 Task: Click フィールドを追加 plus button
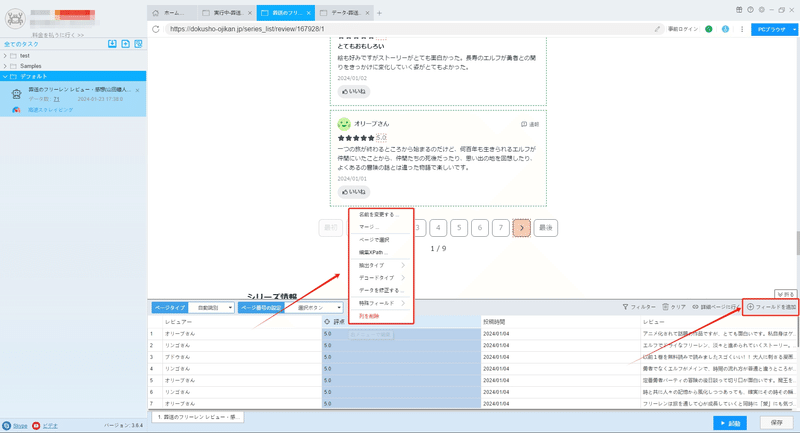tap(771, 307)
